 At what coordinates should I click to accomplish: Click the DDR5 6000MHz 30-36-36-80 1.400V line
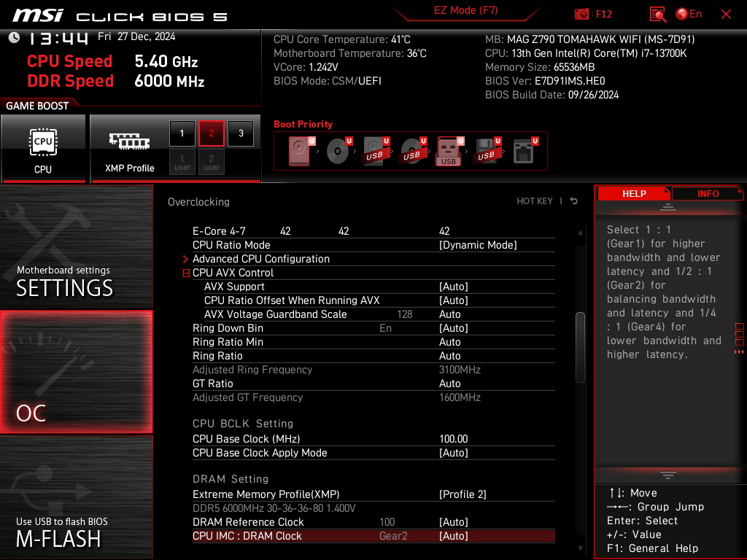coord(274,508)
